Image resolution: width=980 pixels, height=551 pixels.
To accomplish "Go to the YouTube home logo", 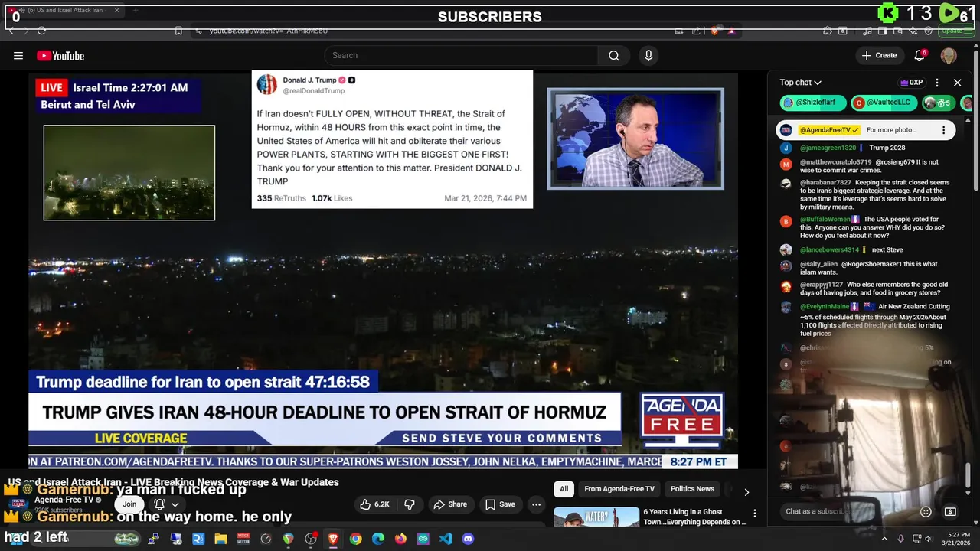I will coord(60,55).
